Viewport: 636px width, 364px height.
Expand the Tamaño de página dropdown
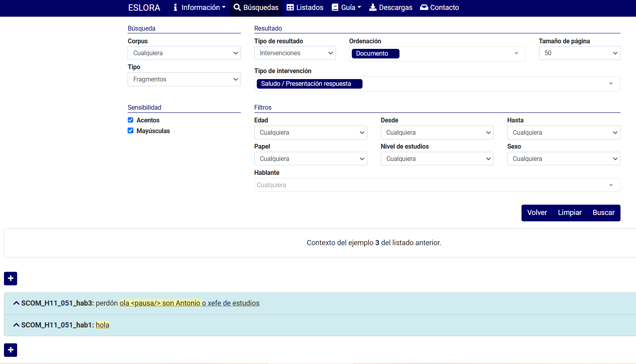point(579,53)
